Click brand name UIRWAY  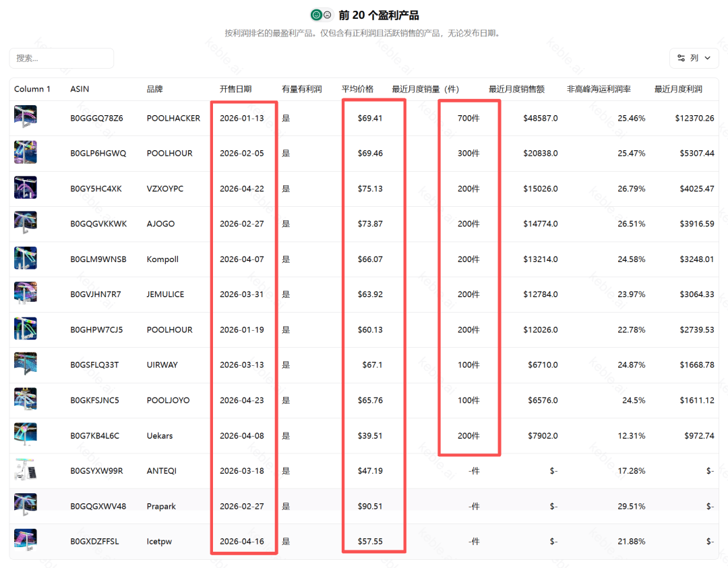(162, 365)
